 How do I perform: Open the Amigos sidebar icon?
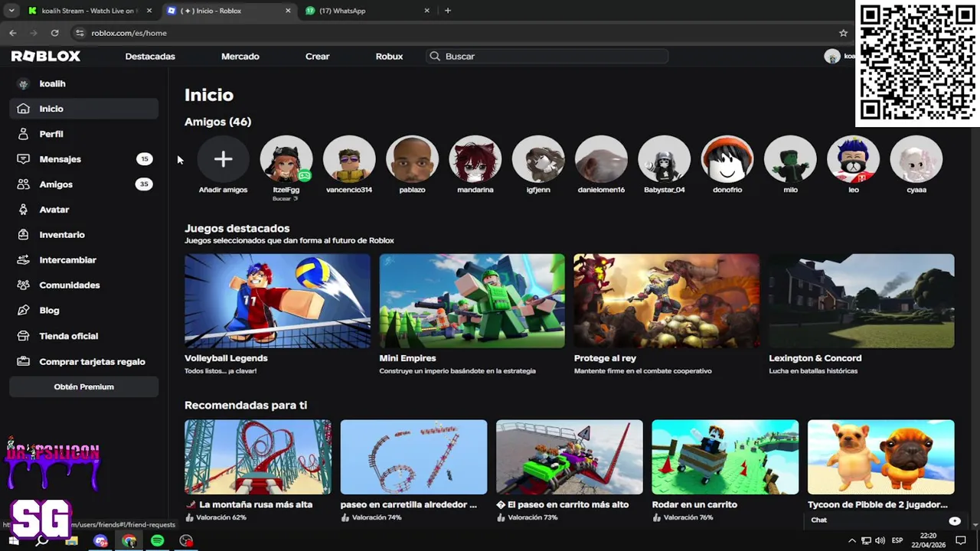(x=23, y=184)
